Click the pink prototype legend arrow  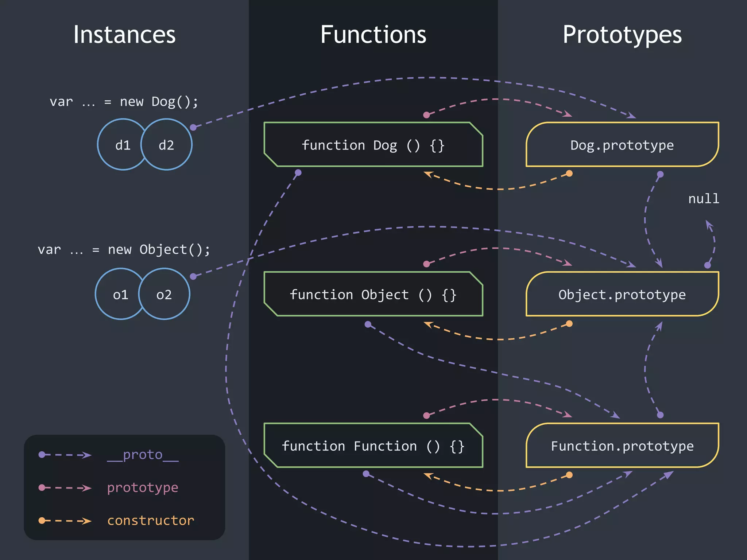click(x=65, y=487)
